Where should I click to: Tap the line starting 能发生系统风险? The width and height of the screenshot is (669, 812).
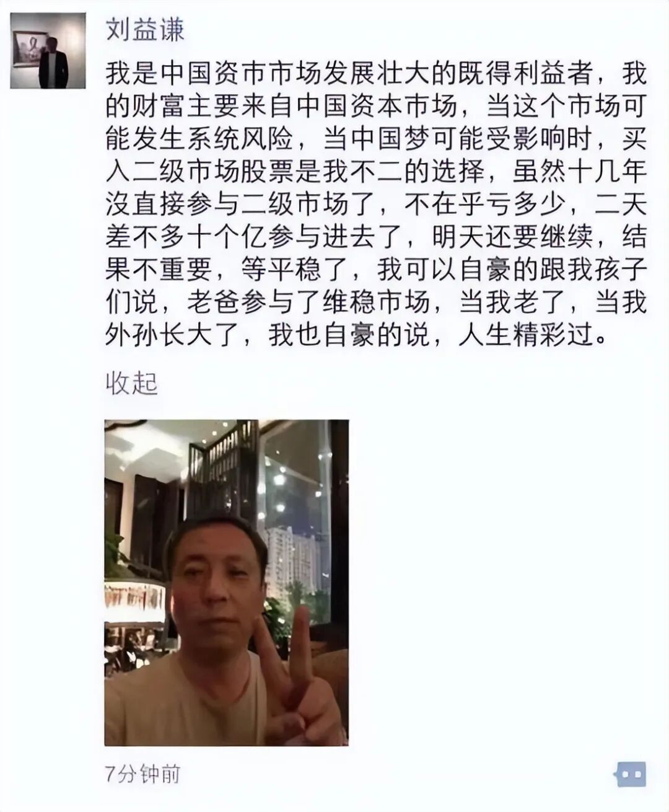coord(376,139)
